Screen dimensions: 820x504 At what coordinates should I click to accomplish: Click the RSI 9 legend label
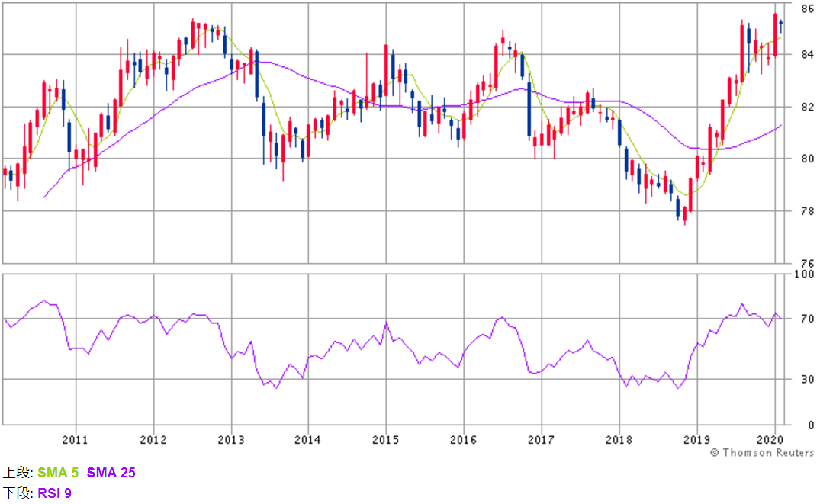54,493
